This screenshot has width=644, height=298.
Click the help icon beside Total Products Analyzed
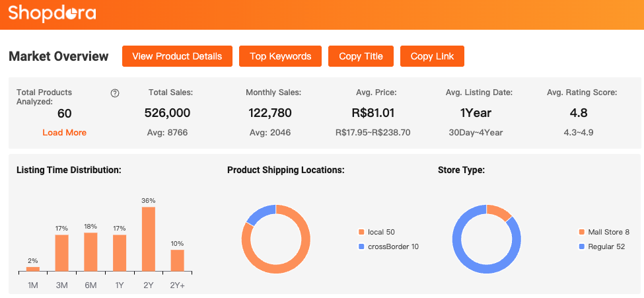115,93
